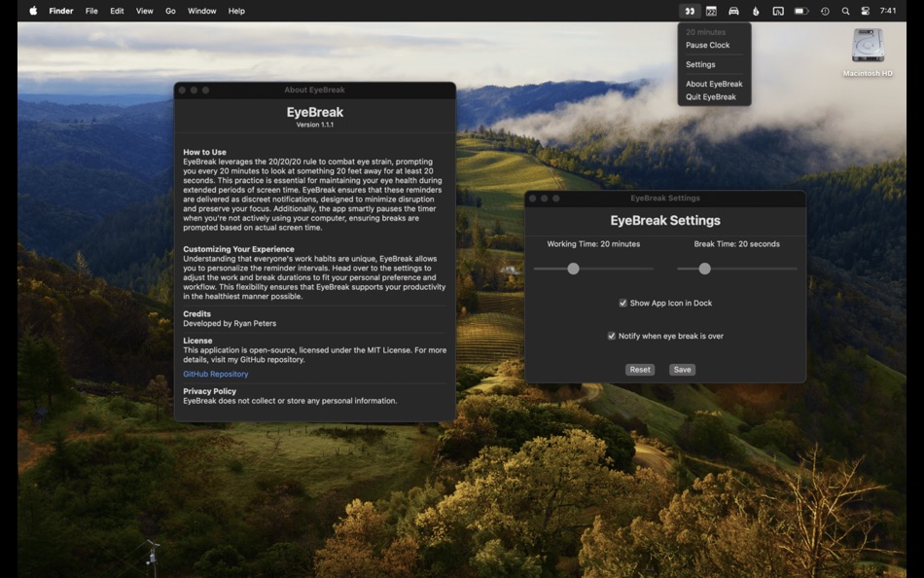Image resolution: width=924 pixels, height=578 pixels.
Task: Click the EyeBreak Settings window title bar
Action: (x=664, y=199)
